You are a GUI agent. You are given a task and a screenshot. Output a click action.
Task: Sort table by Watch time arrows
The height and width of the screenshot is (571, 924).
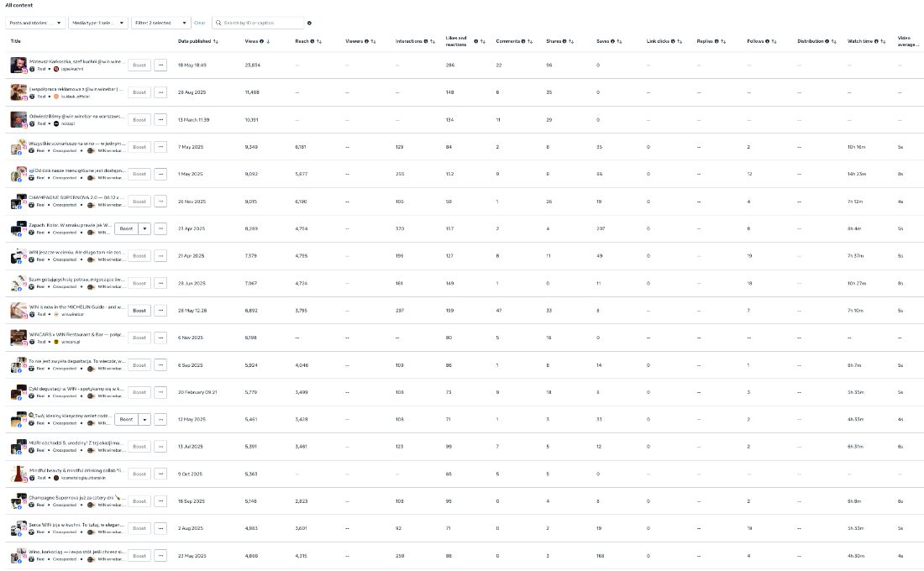883,41
